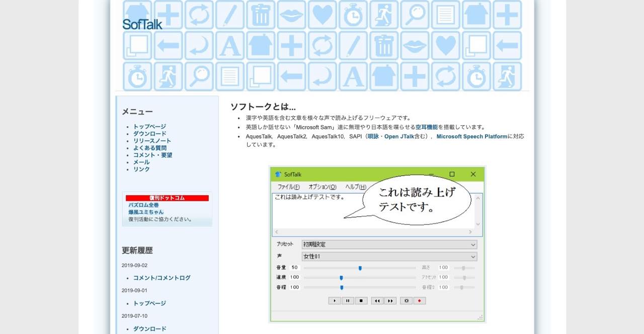Open the ファイル(F) menu

289,187
